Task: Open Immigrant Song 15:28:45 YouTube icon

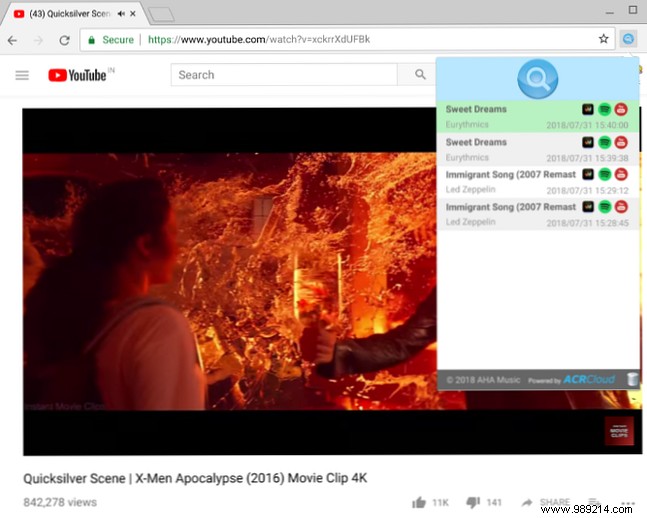Action: coord(621,206)
